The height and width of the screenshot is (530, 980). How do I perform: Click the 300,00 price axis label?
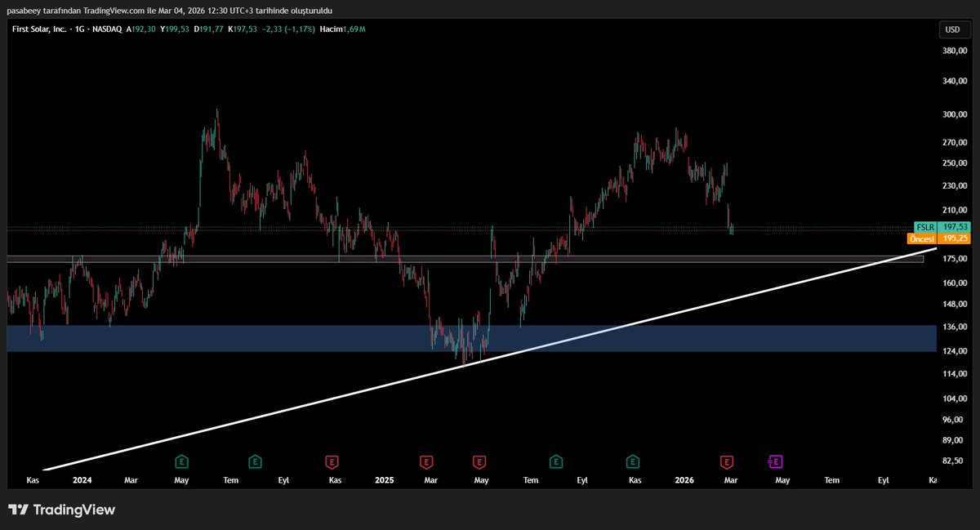point(954,115)
